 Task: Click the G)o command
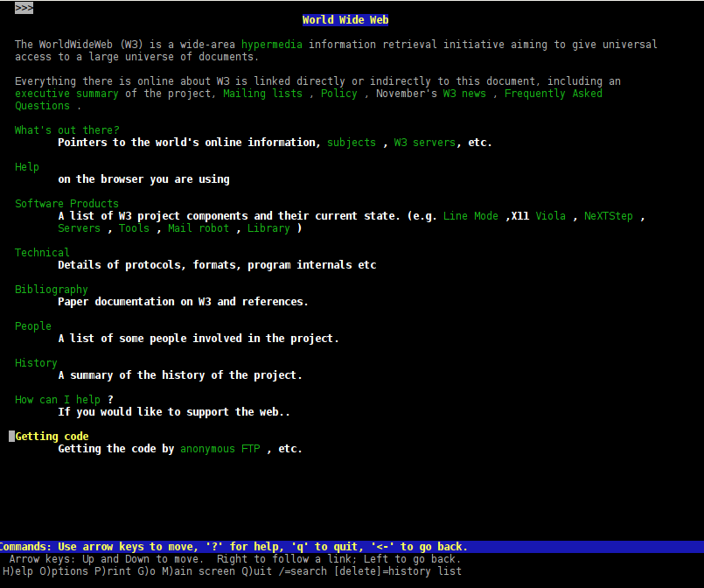(x=146, y=571)
